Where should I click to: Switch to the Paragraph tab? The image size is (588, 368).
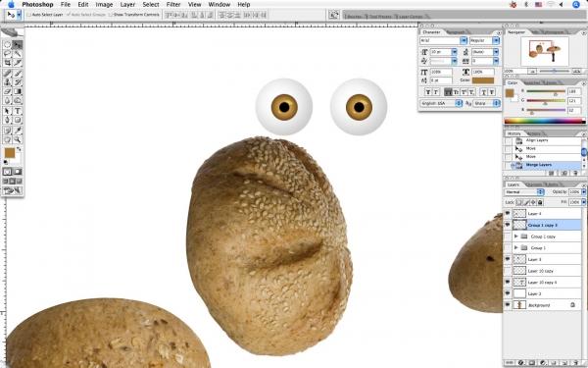(x=456, y=32)
